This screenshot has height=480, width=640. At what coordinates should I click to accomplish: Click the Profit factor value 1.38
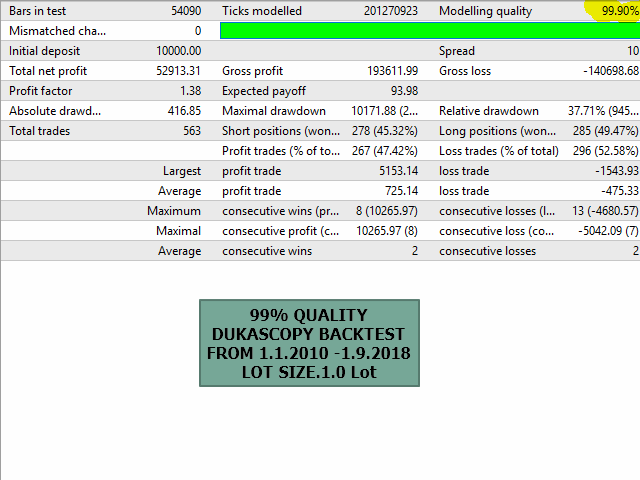(191, 91)
